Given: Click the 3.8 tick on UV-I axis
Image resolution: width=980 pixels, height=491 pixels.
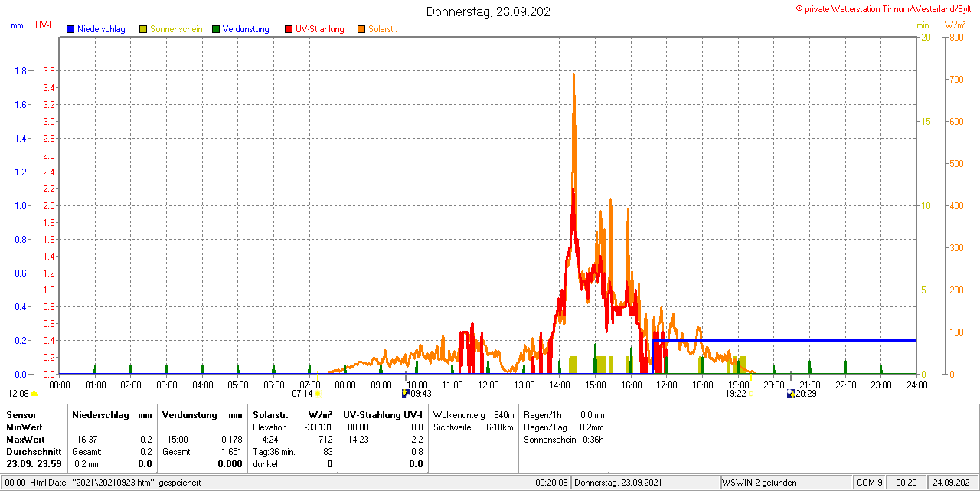Looking at the screenshot, I should pos(48,54).
